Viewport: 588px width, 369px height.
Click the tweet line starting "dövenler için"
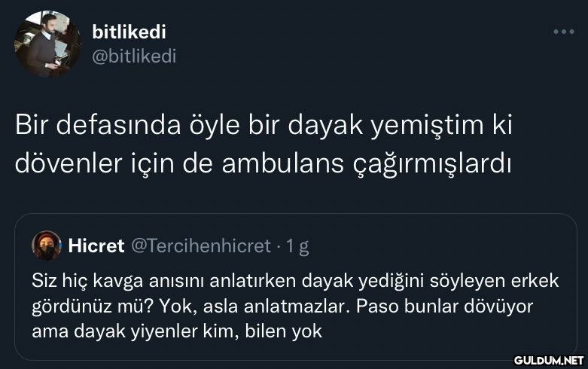coord(264,162)
